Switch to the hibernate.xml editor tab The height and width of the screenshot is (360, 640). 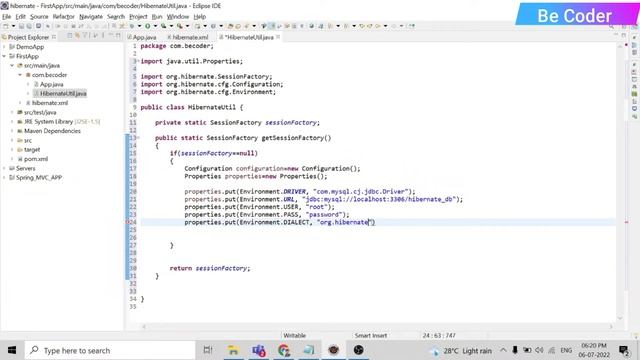[187, 37]
